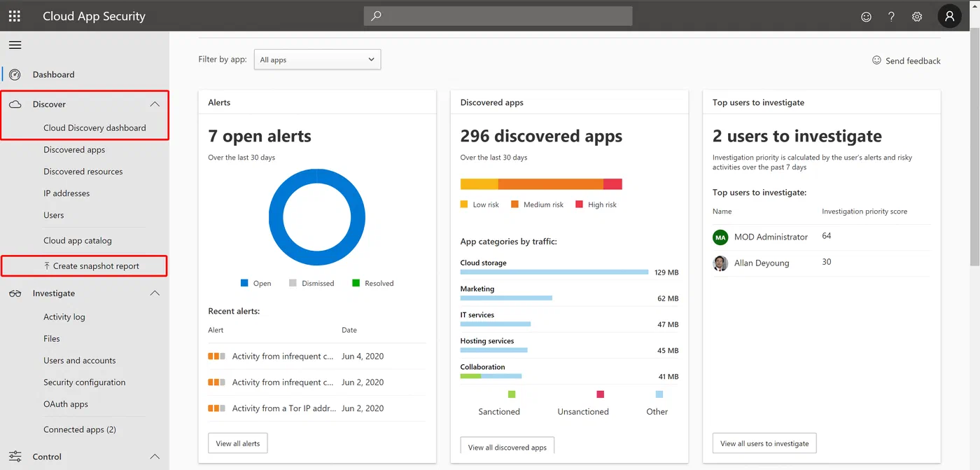This screenshot has height=470, width=980.
Task: Click the Sanctioned green legend square
Action: pos(512,394)
